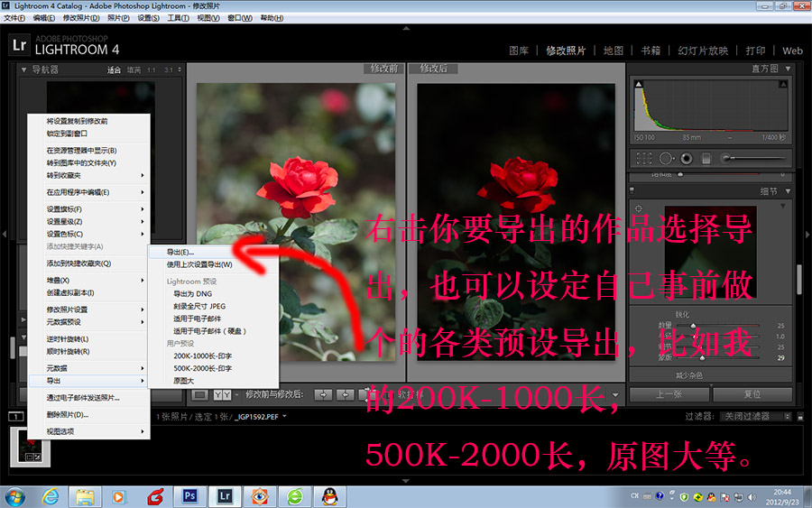812x508 pixels.
Task: Click 上一张 previous button
Action: [669, 394]
